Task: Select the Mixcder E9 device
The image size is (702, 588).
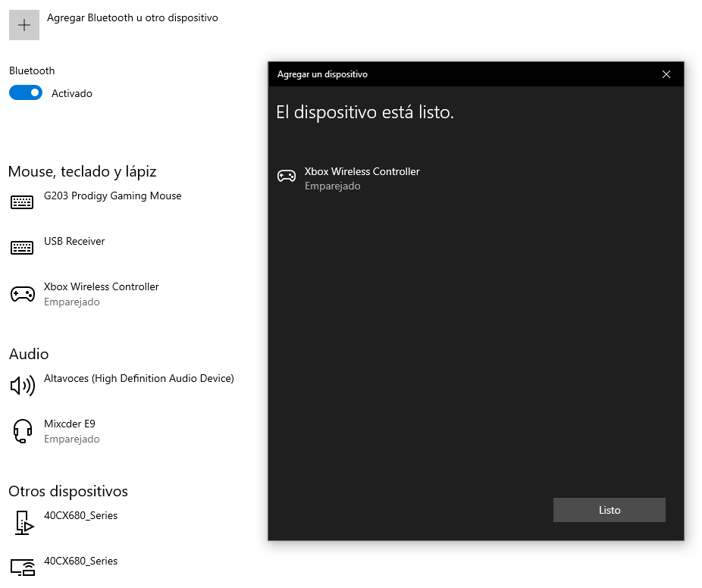Action: point(70,424)
